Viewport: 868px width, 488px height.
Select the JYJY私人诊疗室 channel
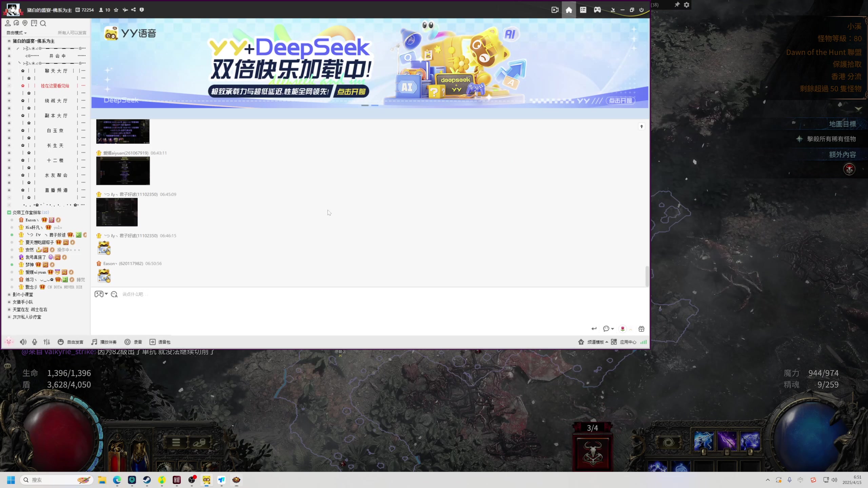(27, 317)
